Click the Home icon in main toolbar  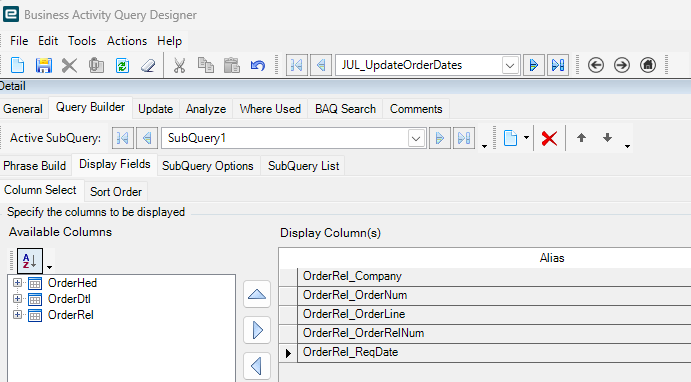[648, 65]
